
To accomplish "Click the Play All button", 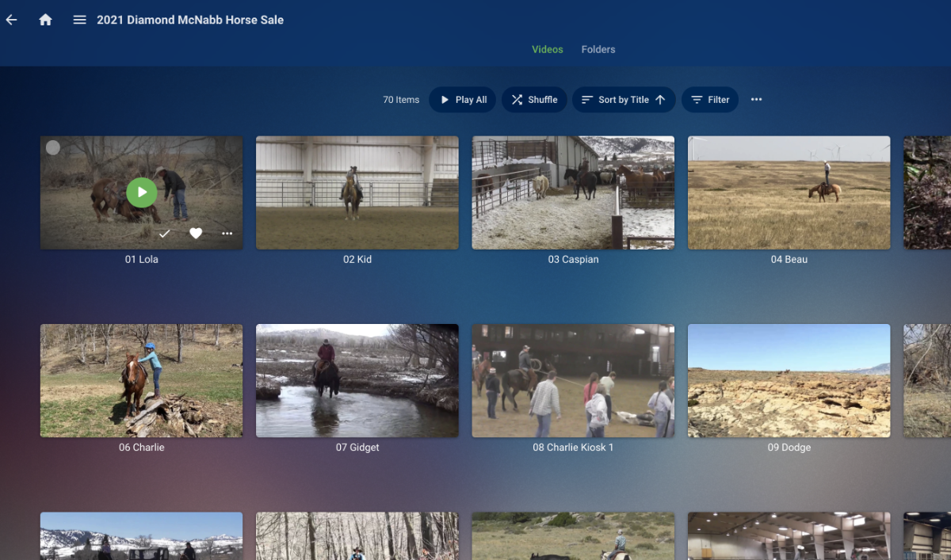I will point(463,100).
